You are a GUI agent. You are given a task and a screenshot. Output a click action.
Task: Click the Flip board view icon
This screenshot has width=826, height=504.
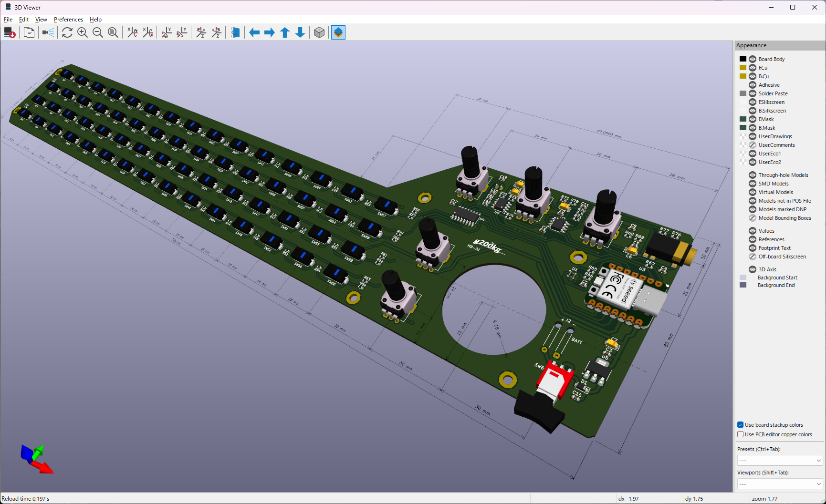(x=235, y=32)
